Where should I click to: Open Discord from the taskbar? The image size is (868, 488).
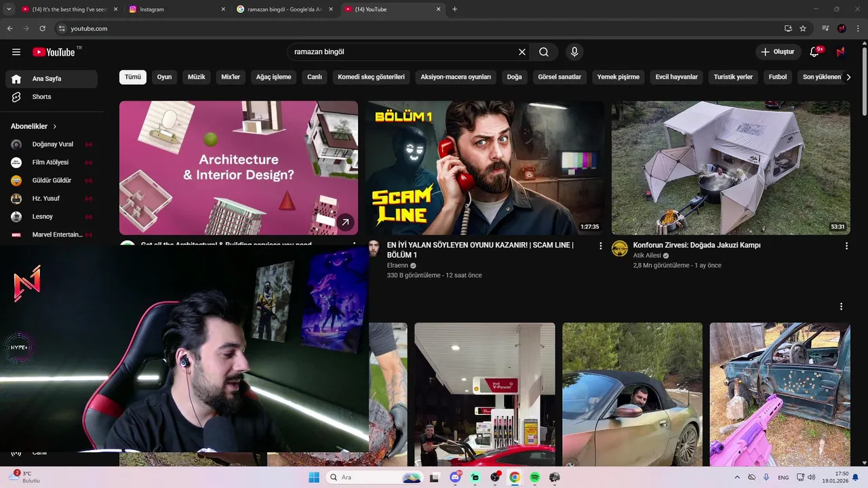(x=455, y=477)
